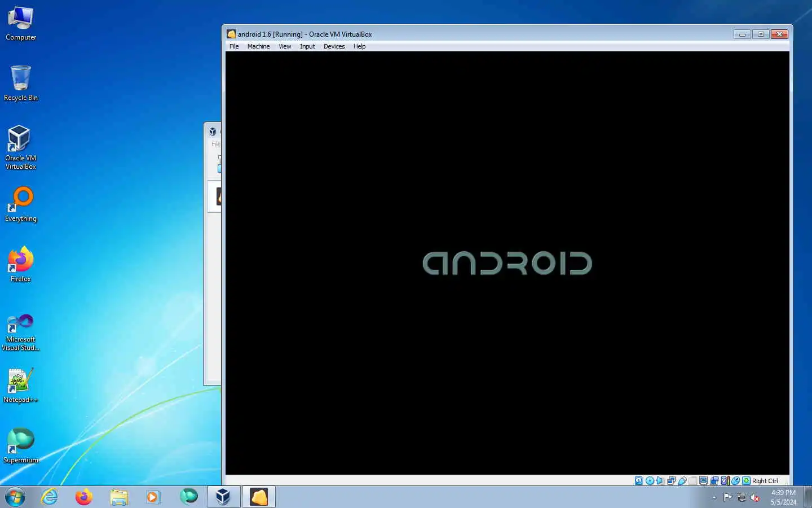Click the muted volume tray icon

[756, 497]
